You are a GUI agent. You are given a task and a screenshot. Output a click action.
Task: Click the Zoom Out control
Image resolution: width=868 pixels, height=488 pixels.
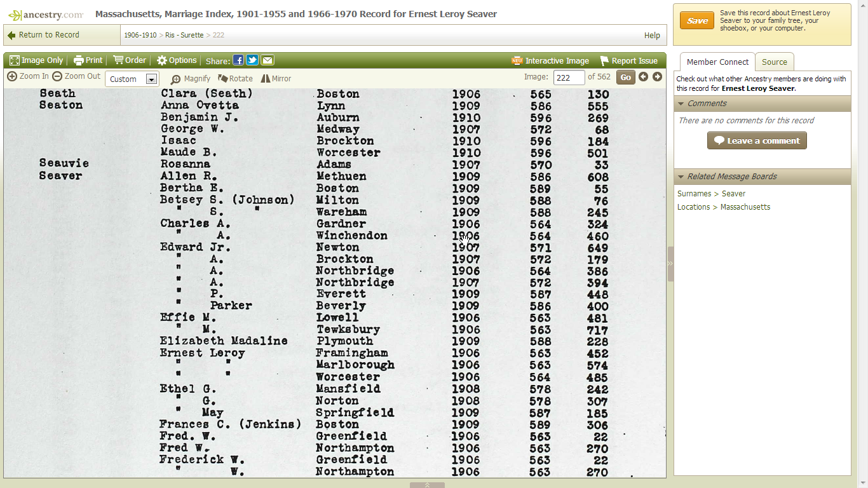[76, 76]
